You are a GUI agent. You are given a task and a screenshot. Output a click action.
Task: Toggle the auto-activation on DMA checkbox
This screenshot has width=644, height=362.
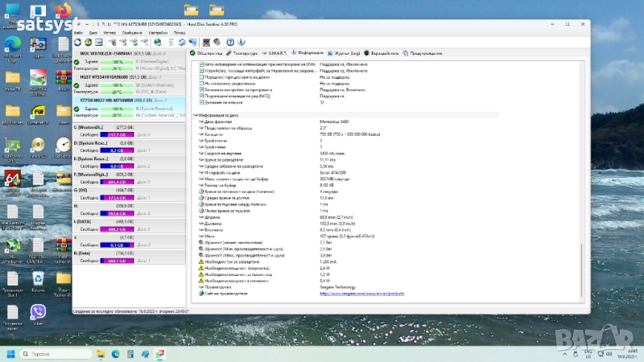click(x=202, y=64)
